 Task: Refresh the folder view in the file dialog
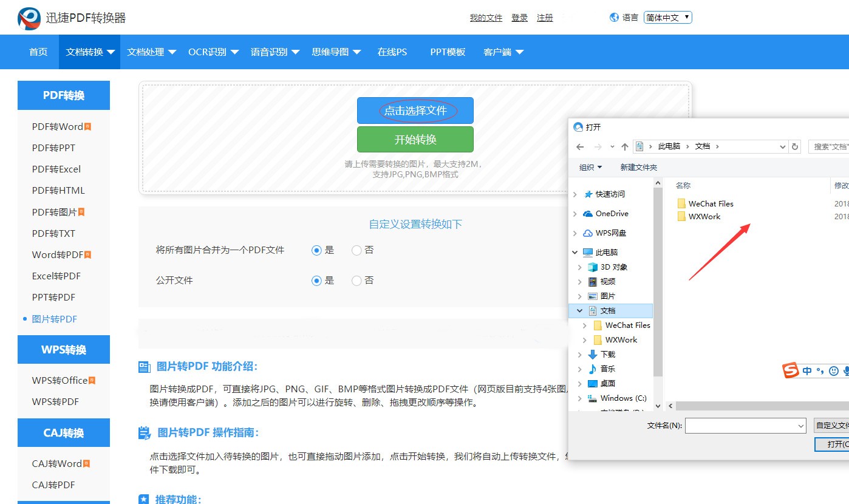(x=795, y=146)
